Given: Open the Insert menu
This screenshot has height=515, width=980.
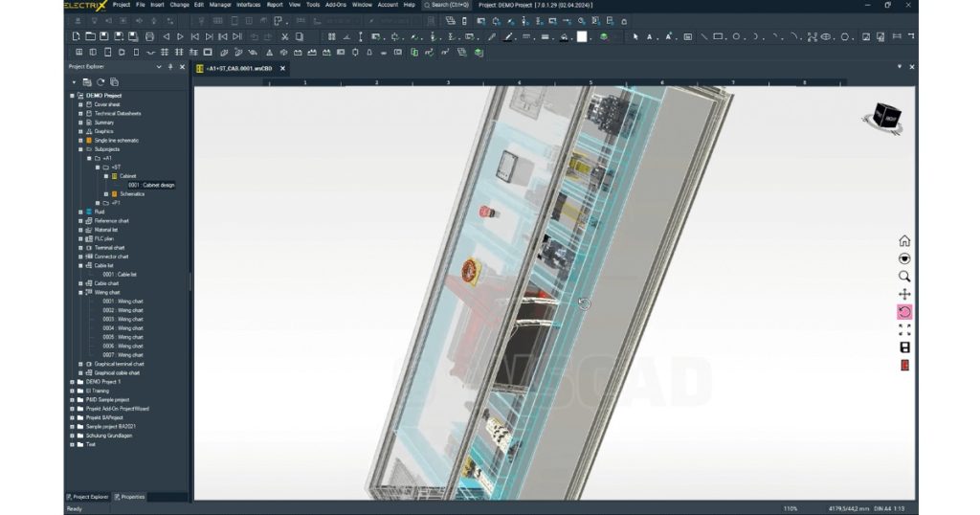Looking at the screenshot, I should [157, 5].
